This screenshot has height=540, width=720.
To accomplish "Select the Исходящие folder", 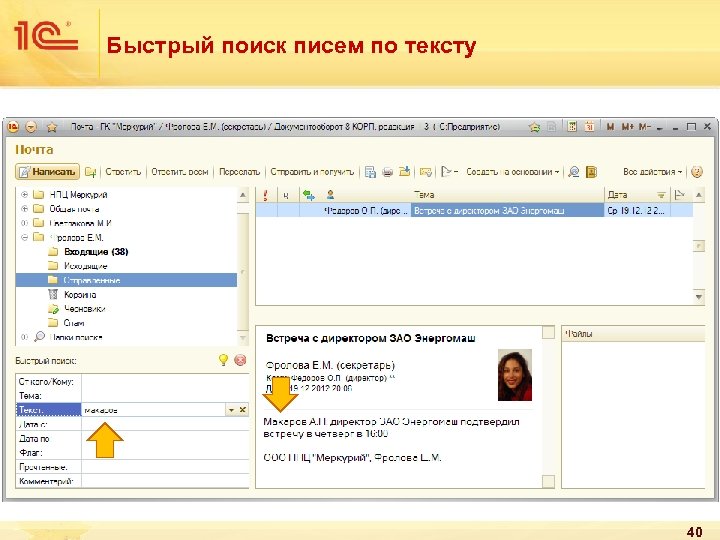I will coord(85,266).
